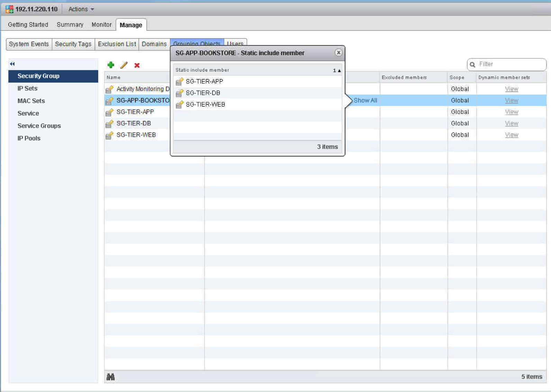Select SG-TIER-APP in the popup list

[204, 81]
